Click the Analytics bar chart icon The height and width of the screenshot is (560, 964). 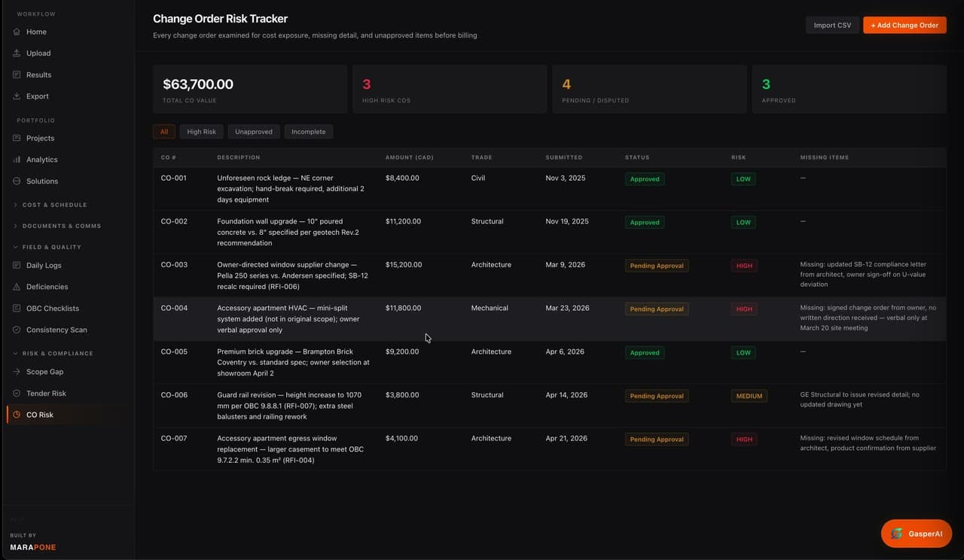coord(17,160)
